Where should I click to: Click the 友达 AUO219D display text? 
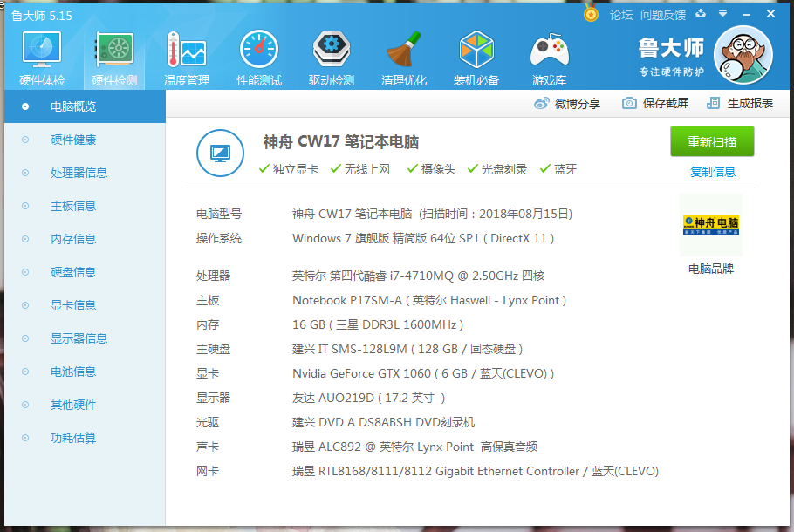pos(368,398)
